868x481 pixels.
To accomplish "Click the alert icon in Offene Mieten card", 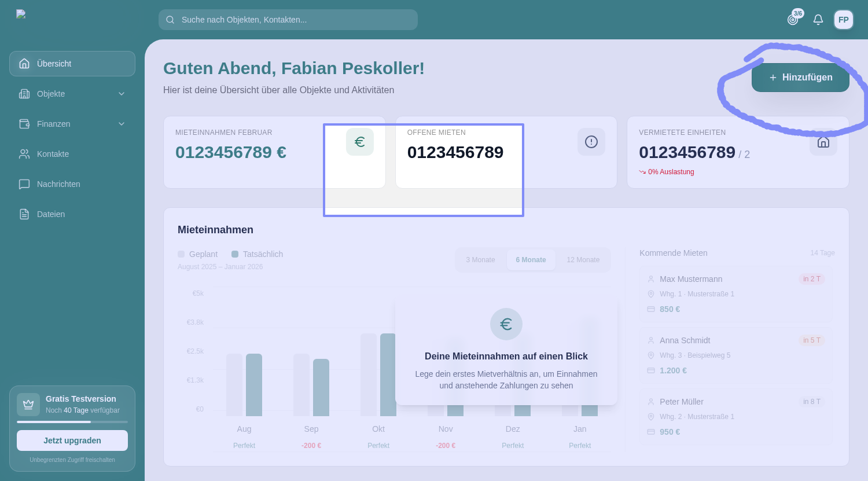I will click(x=591, y=142).
